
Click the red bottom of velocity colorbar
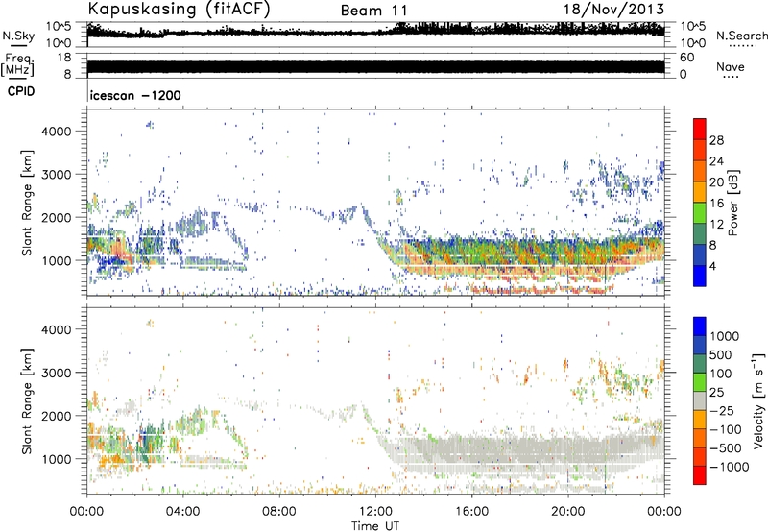pyautogui.click(x=700, y=475)
